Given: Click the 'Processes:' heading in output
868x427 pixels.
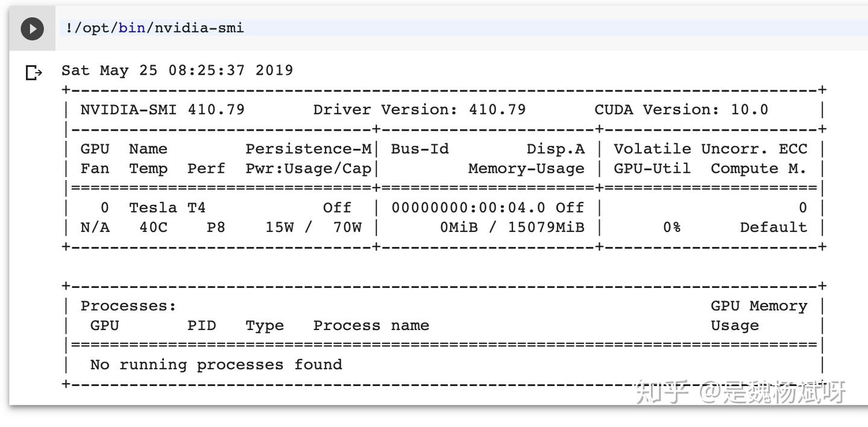Looking at the screenshot, I should coord(128,306).
